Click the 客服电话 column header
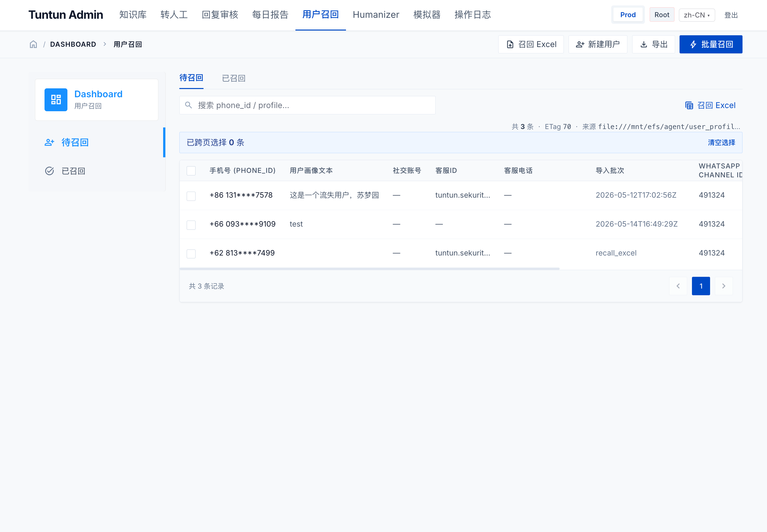 pos(518,171)
